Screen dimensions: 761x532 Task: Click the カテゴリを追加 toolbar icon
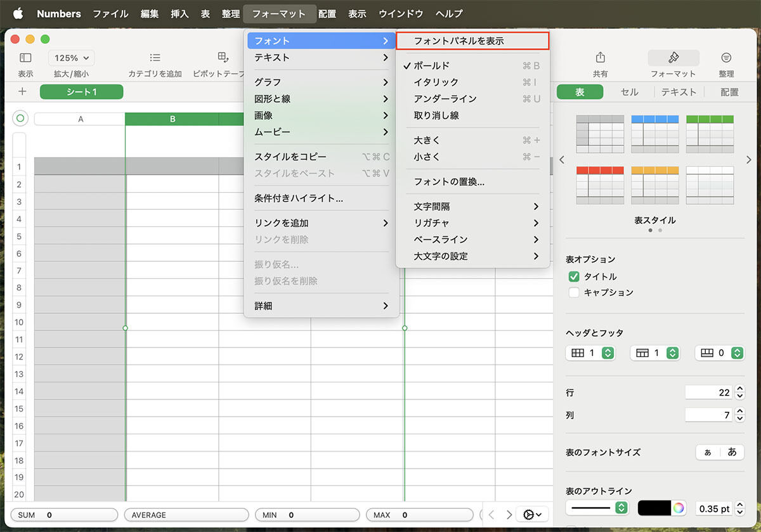155,58
